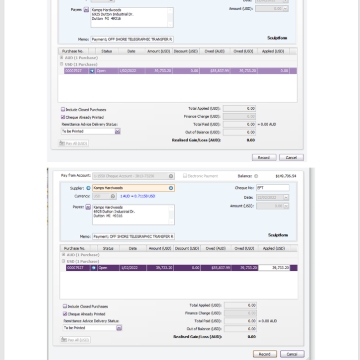Open the Amount (USD) dropdown in lower window
This screenshot has width=360, height=360.
click(x=286, y=206)
